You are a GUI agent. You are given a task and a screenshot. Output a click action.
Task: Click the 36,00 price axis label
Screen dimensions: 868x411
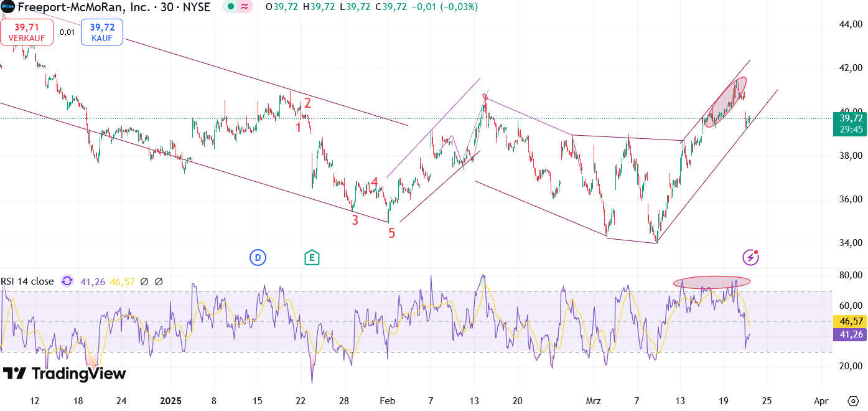point(850,199)
